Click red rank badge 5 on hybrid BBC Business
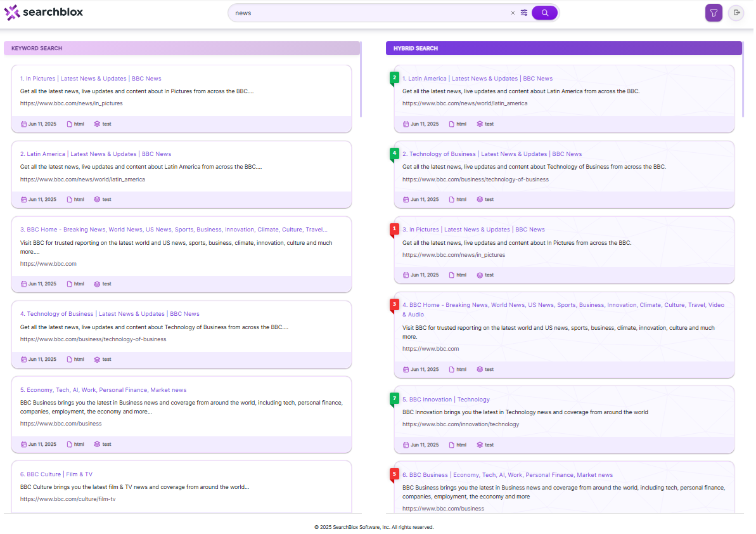Image resolution: width=756 pixels, height=534 pixels. click(x=395, y=475)
